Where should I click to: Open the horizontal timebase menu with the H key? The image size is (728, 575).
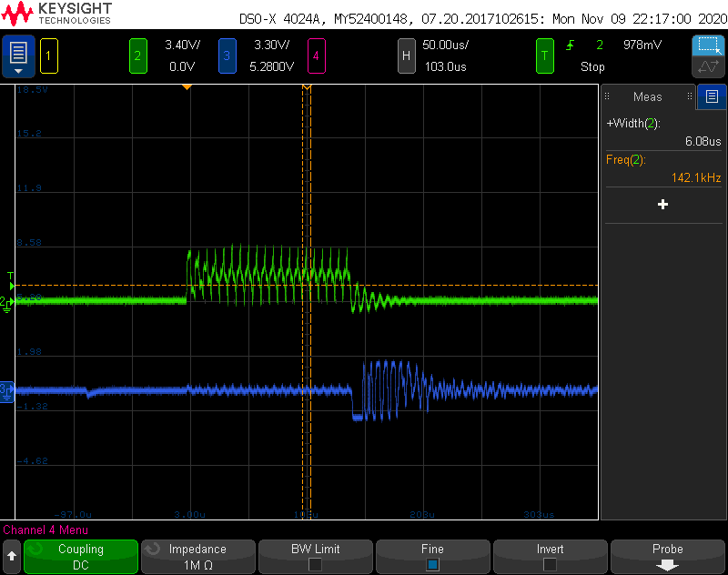(x=407, y=55)
